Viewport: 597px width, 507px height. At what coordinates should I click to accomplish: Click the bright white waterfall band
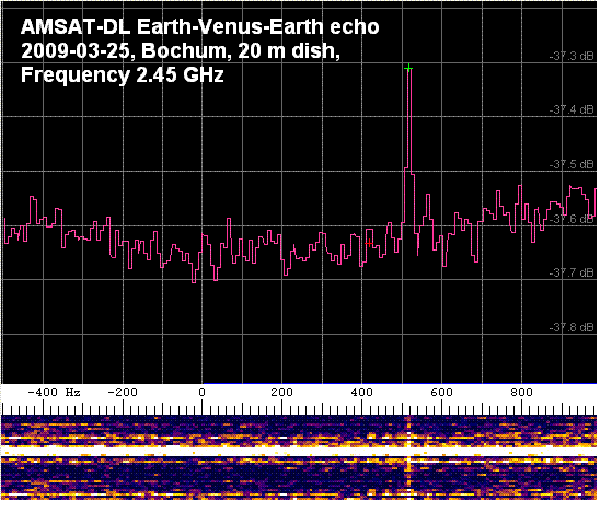tap(298, 451)
